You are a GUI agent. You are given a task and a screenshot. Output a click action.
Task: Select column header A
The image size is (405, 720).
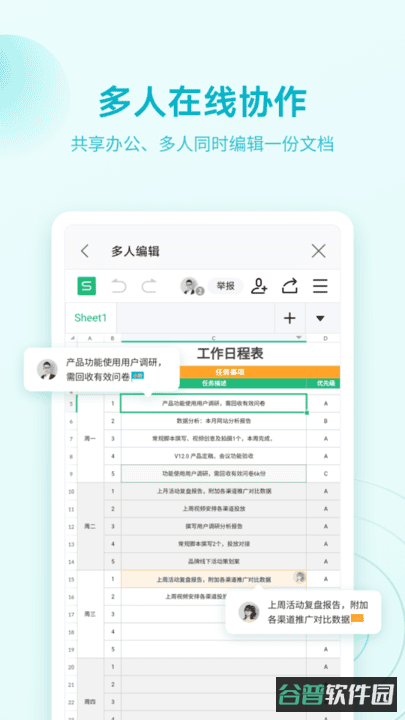(90, 338)
